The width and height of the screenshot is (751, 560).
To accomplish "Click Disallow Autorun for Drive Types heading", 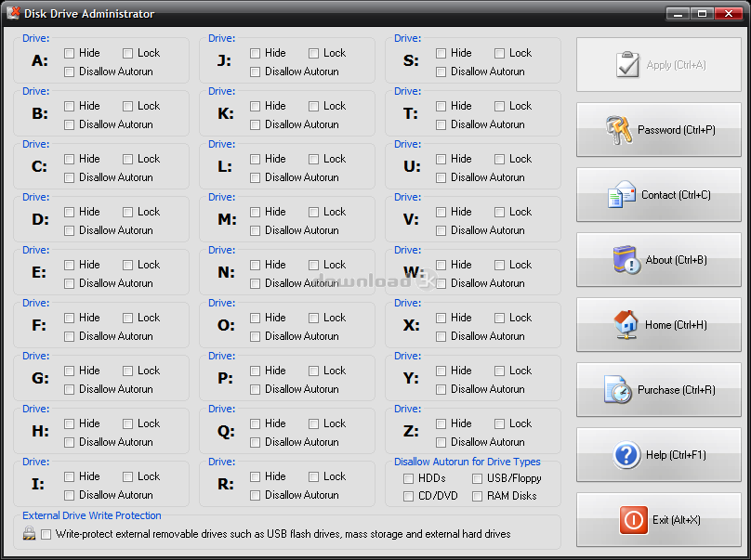I will click(x=467, y=462).
